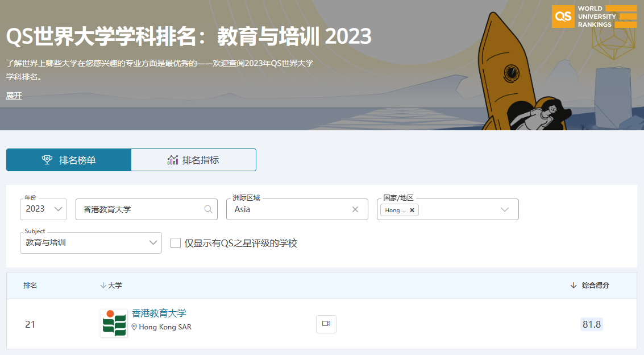Click the video camera icon in result row

click(326, 324)
